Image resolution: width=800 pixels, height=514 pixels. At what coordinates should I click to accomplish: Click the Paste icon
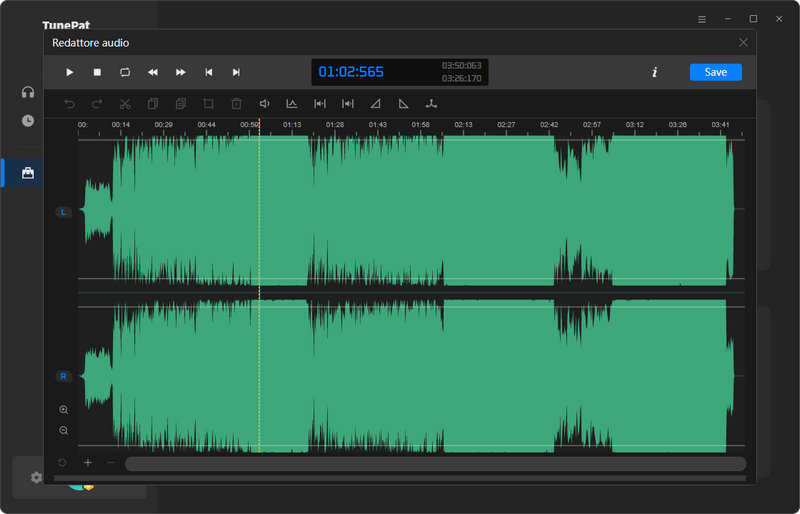[x=181, y=104]
